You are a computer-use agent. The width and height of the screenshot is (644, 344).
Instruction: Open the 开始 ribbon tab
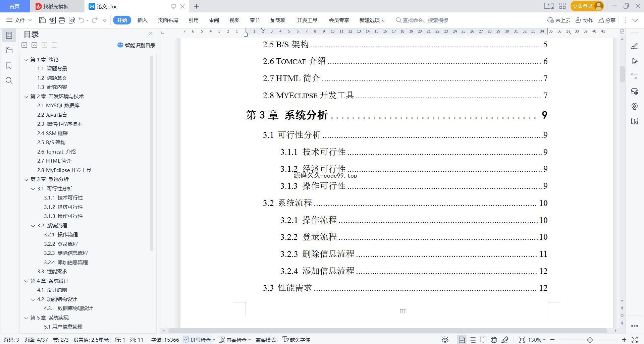point(122,20)
